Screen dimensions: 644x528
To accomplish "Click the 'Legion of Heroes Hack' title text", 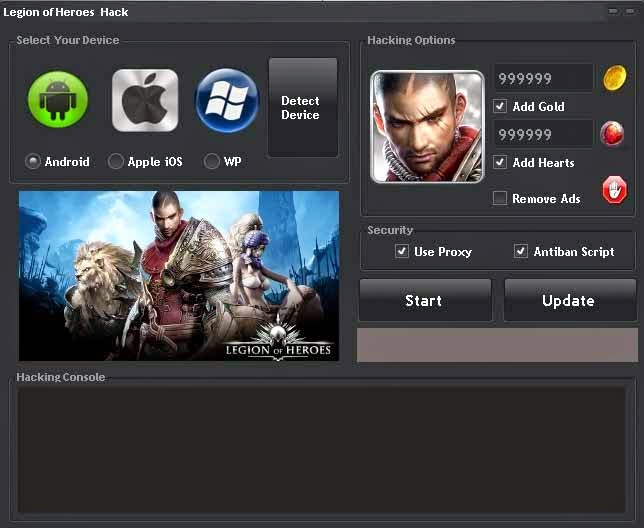I will pyautogui.click(x=66, y=12).
